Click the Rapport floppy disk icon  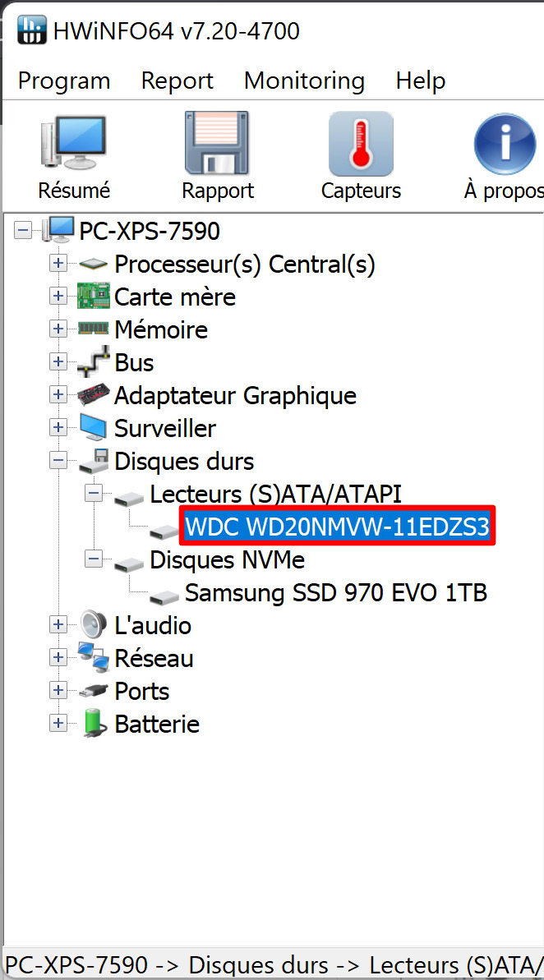217,143
